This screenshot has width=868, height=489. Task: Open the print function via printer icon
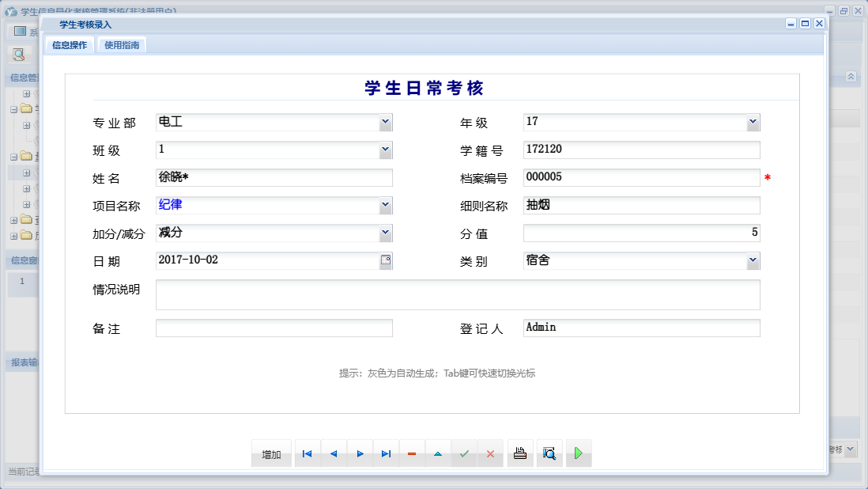point(519,453)
